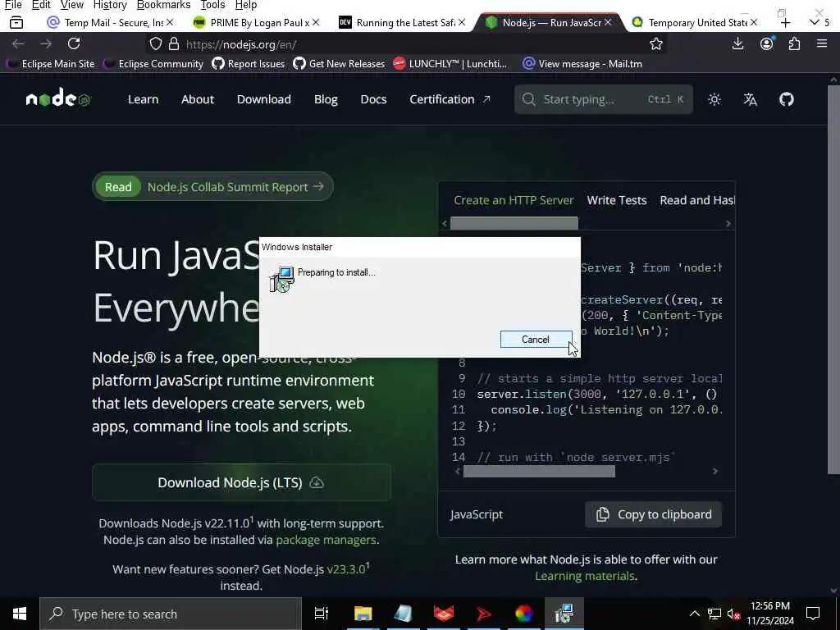The width and height of the screenshot is (840, 630).
Task: Open the View message - Mail.tm bookmark
Action: coord(582,64)
